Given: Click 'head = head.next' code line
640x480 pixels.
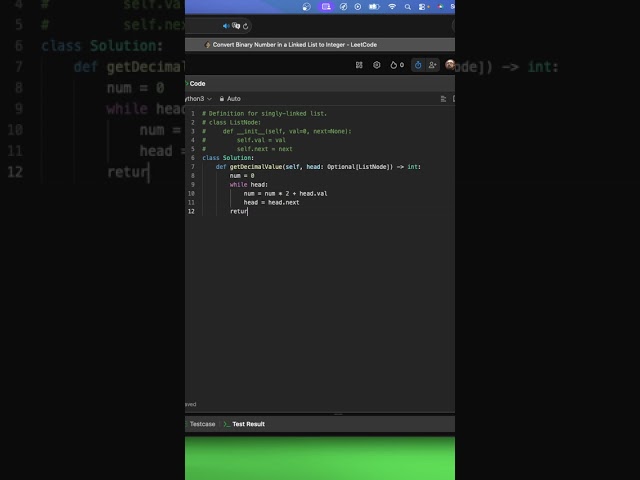Looking at the screenshot, I should [x=271, y=202].
